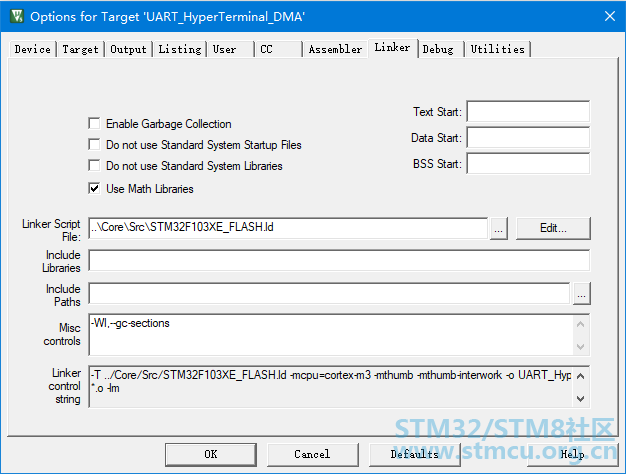Check Do not use Standard System Startup Files
This screenshot has width=626, height=474.
tap(94, 144)
